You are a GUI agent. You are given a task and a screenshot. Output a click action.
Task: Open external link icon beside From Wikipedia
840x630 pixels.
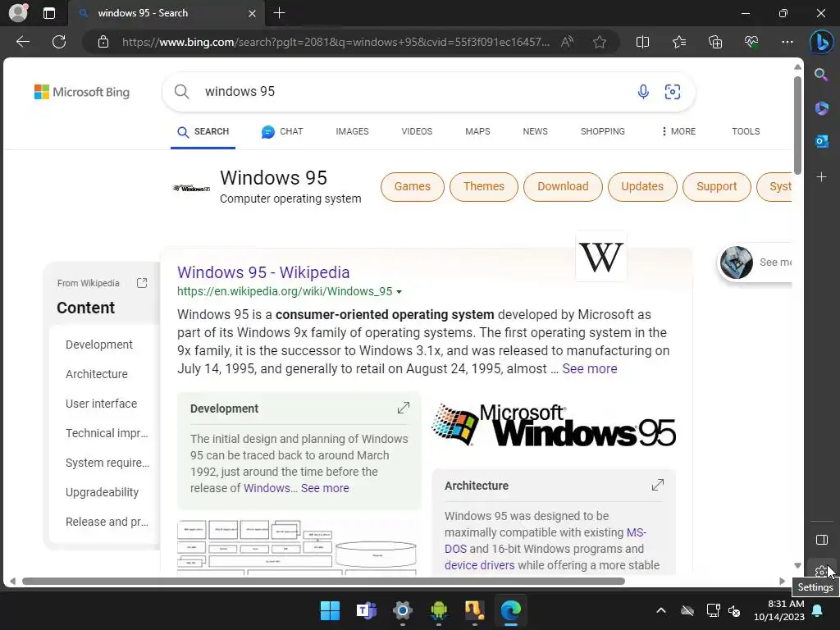[142, 283]
